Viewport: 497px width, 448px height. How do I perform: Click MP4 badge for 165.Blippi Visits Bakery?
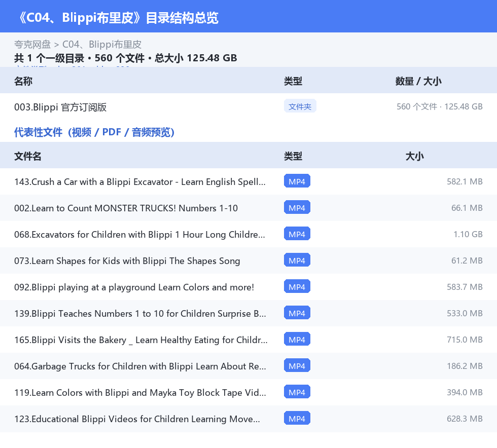pyautogui.click(x=297, y=339)
